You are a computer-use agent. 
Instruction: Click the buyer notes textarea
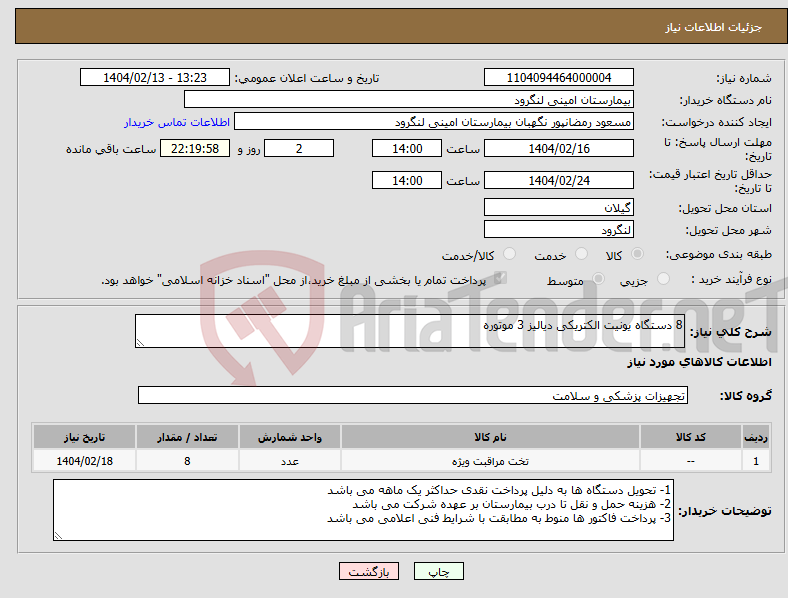(363, 510)
